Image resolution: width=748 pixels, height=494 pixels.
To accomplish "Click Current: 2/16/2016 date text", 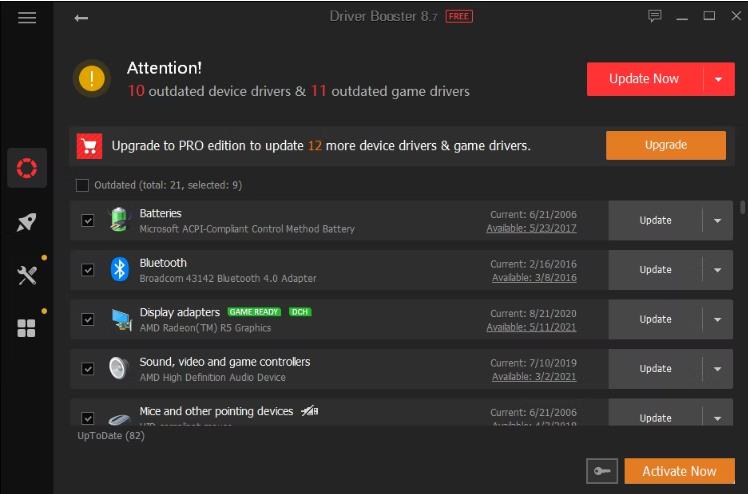I will pos(533,264).
